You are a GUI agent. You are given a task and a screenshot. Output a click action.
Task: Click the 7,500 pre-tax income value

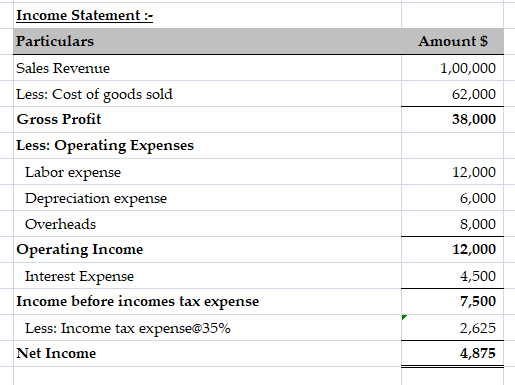(453, 302)
